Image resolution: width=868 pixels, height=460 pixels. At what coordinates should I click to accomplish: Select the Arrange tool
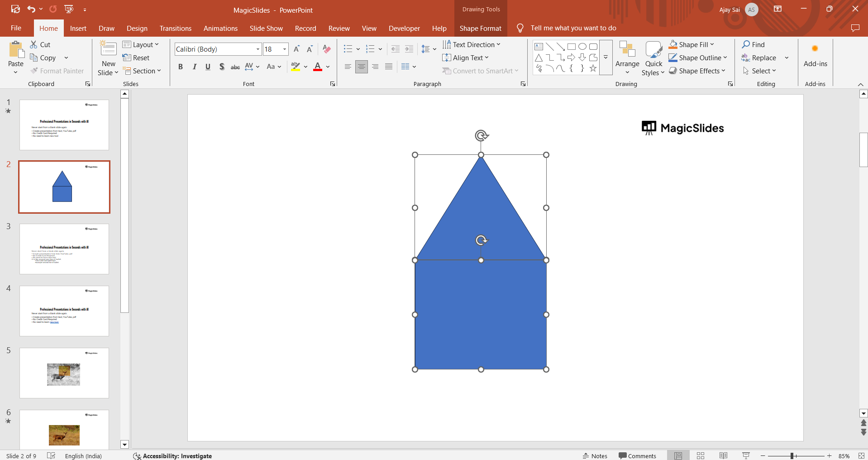coord(627,58)
